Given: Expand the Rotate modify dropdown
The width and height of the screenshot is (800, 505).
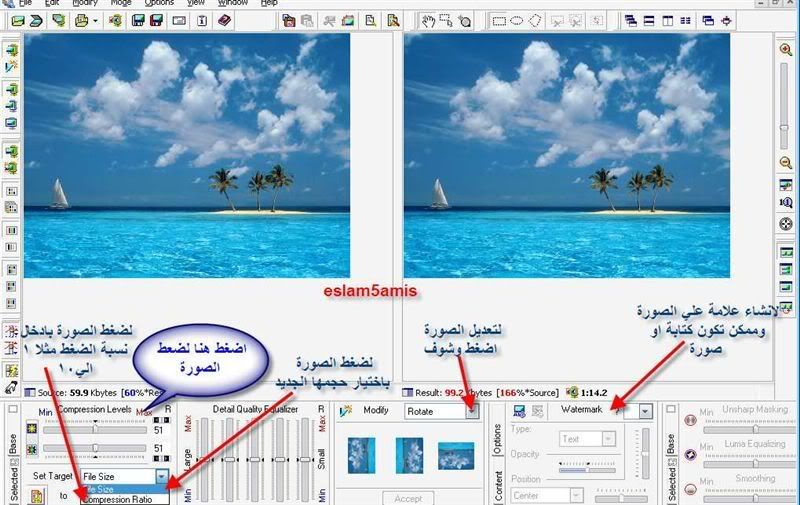Looking at the screenshot, I should tap(472, 411).
